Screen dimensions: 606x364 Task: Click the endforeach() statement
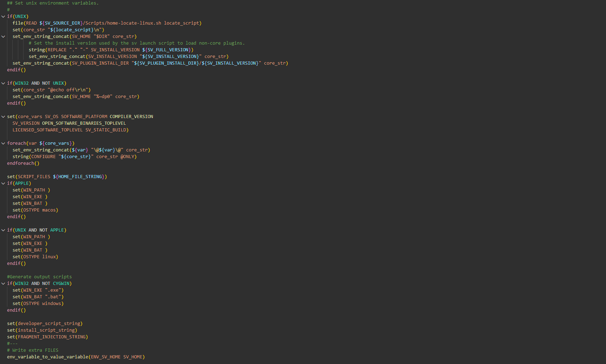pos(23,163)
